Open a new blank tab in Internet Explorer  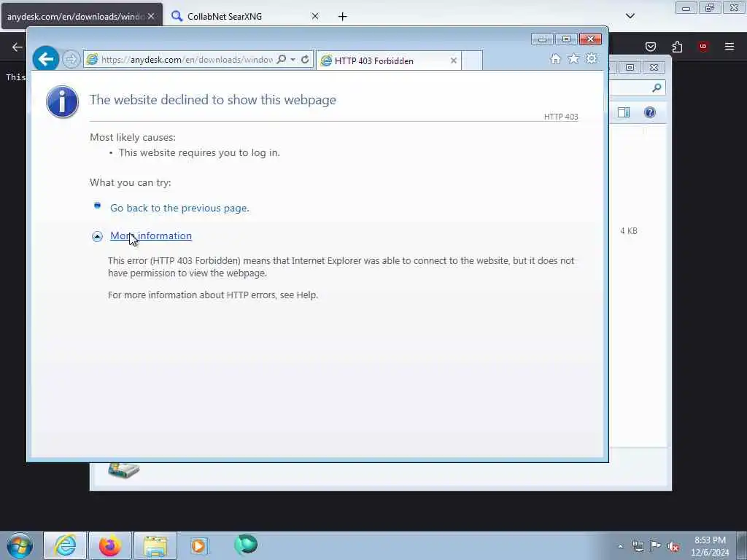coord(472,61)
